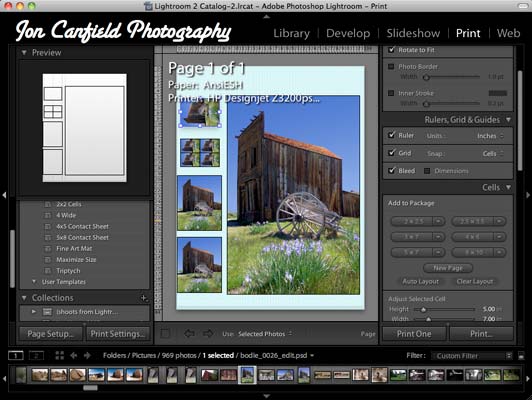Screen dimensions: 532x400
Task: Click the Print... button
Action: [x=481, y=334]
